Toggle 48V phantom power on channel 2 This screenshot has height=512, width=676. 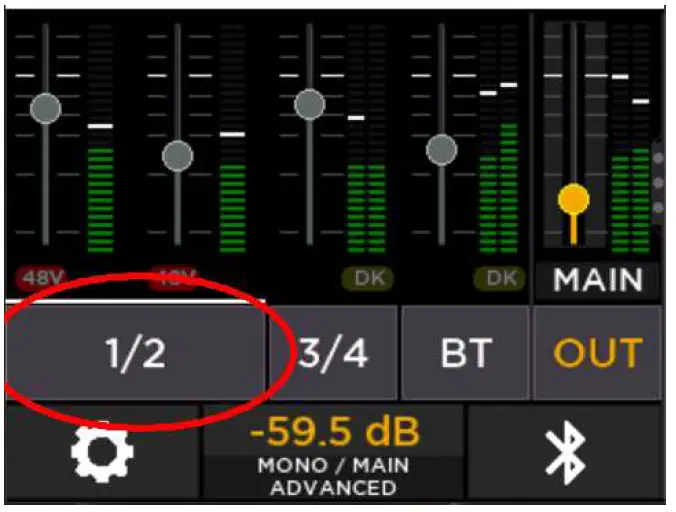pos(174,278)
